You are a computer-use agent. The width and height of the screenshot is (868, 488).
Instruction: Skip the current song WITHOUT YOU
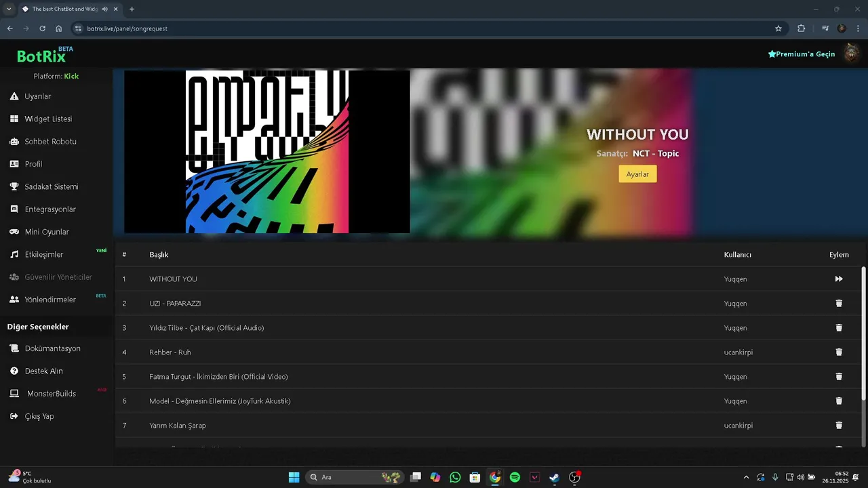[x=839, y=279]
